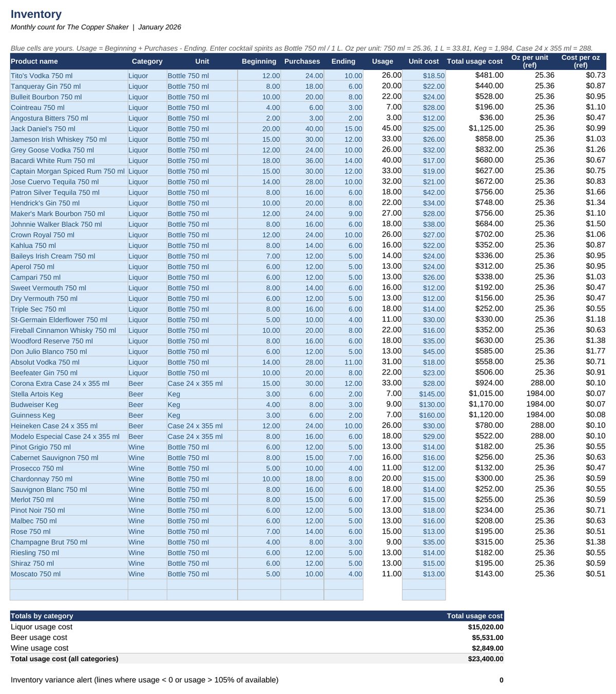This screenshot has width=616, height=694.
Task: Select Sweet Vermouth 750 ml cell
Action: point(69,288)
